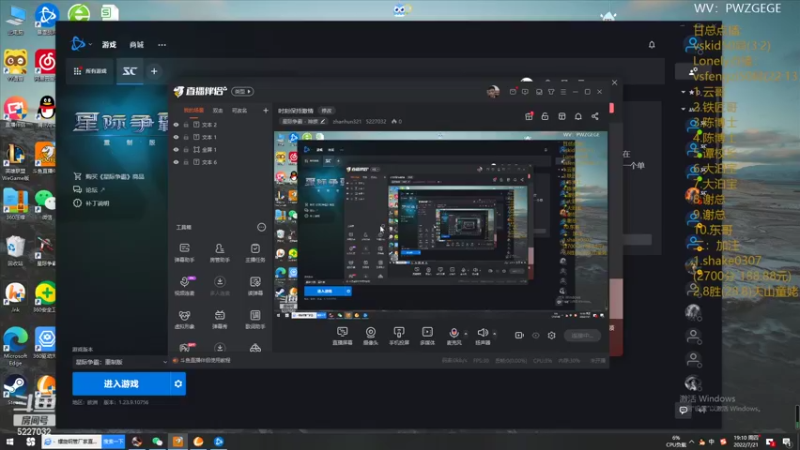Open the mode switch pill beside the streaming app logo
Screen dimensions: 800x450
point(243,91)
